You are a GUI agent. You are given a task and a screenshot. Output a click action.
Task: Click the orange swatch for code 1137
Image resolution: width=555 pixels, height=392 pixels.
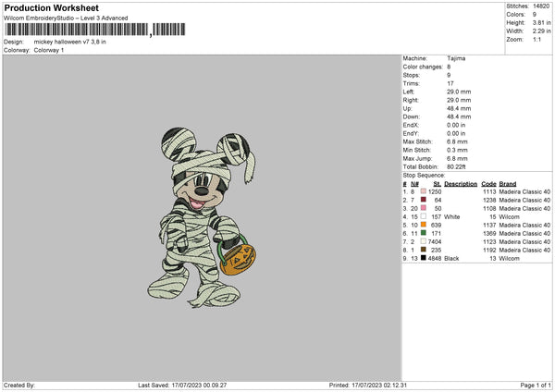pyautogui.click(x=424, y=225)
